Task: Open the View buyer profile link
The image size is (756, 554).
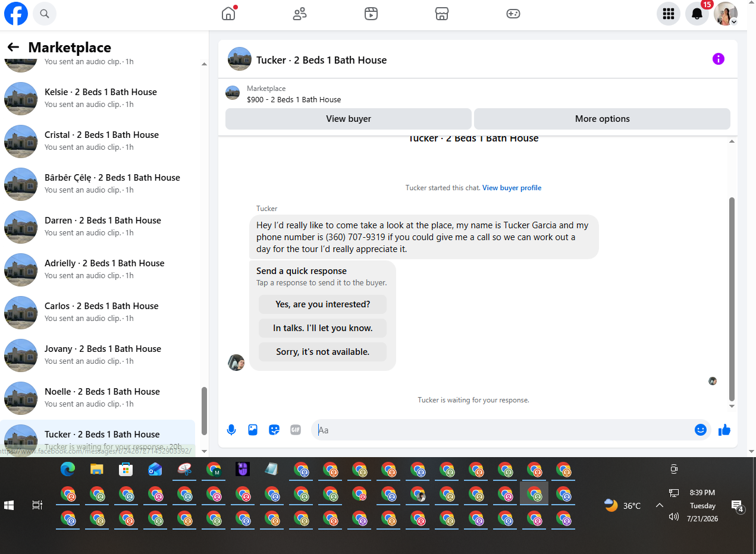Action: click(512, 188)
